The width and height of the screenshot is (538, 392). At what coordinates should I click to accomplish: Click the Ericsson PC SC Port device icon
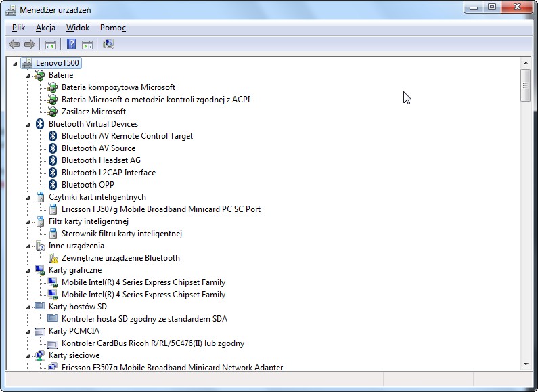53,209
